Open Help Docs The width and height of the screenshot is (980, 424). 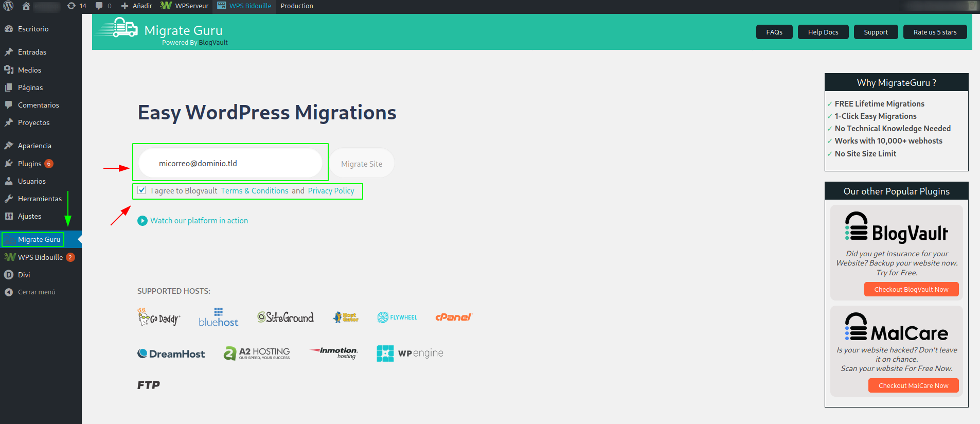tap(823, 32)
